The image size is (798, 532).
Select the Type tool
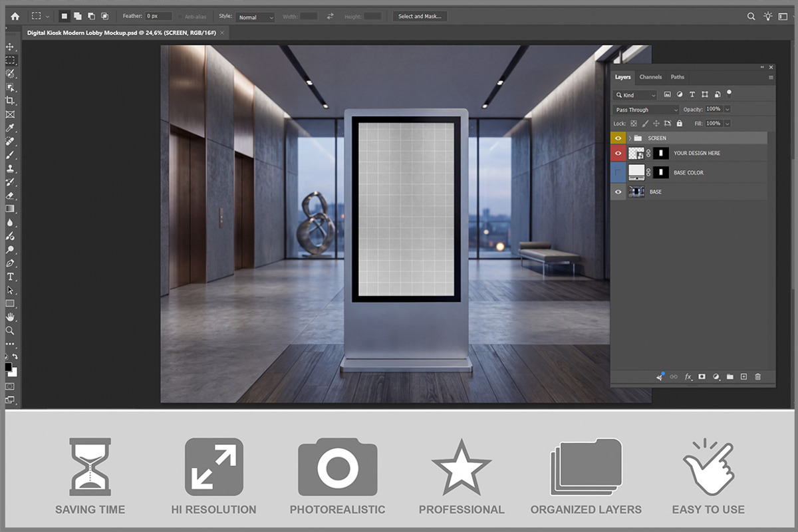(10, 277)
